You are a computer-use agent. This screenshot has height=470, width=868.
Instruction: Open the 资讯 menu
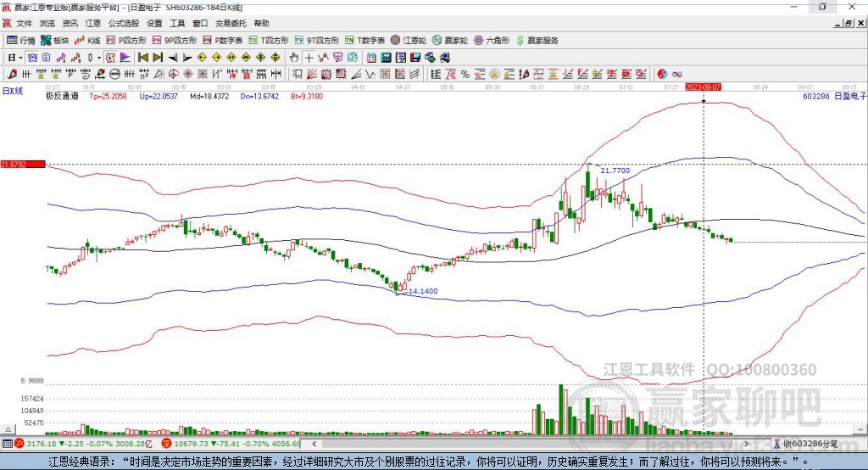tap(70, 23)
